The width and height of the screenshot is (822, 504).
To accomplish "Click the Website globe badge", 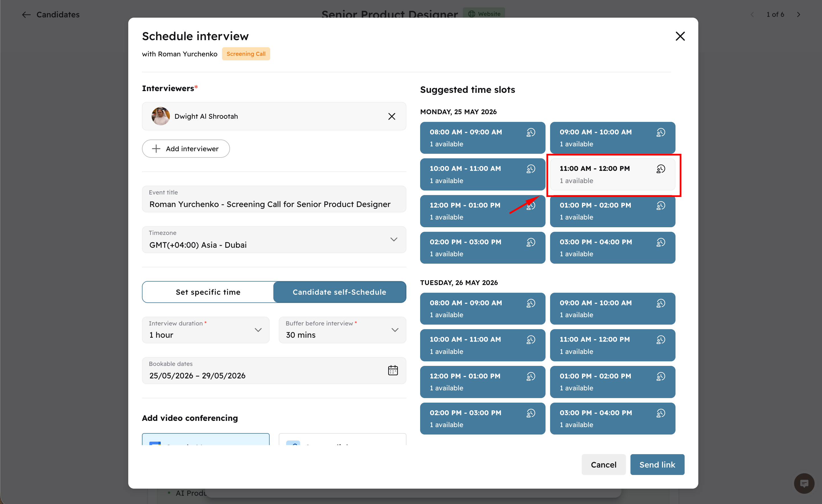I will pyautogui.click(x=484, y=14).
